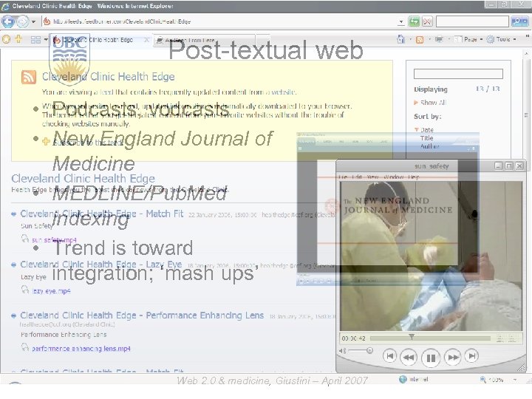Sort feed by Author
The height and width of the screenshot is (399, 532).
click(430, 146)
